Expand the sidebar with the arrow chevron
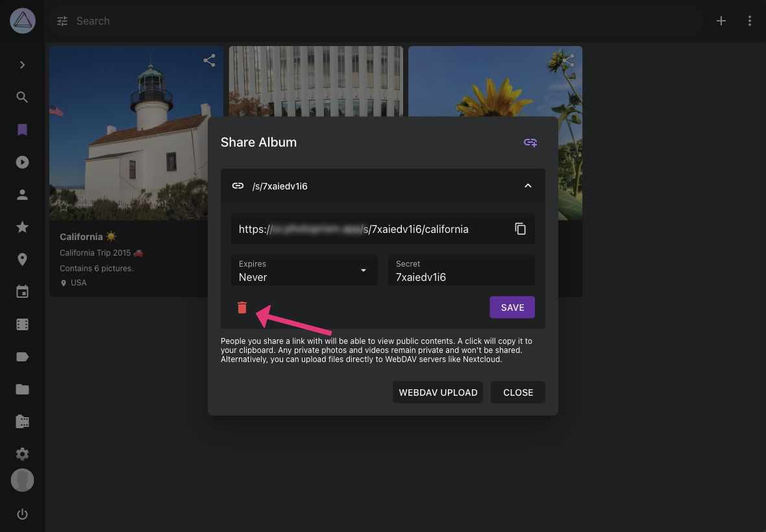This screenshot has height=532, width=766. 22,65
